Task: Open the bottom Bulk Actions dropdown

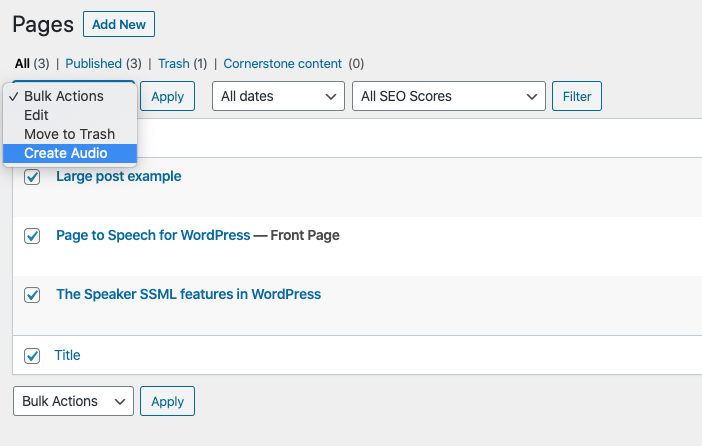Action: [73, 401]
